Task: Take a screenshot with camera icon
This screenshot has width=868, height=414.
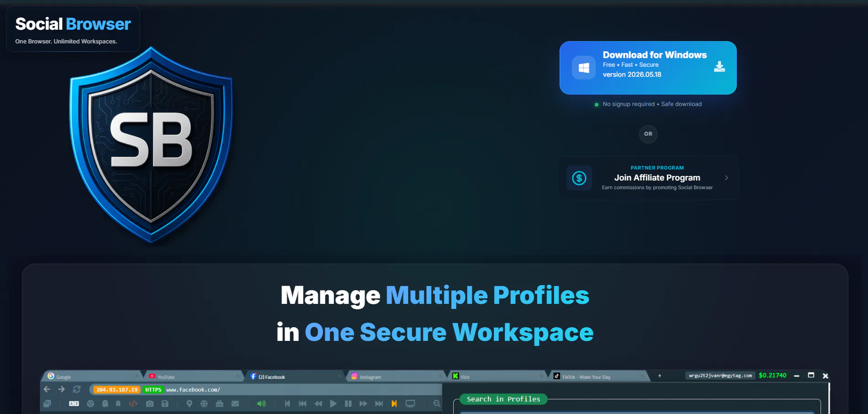Action: click(x=150, y=403)
